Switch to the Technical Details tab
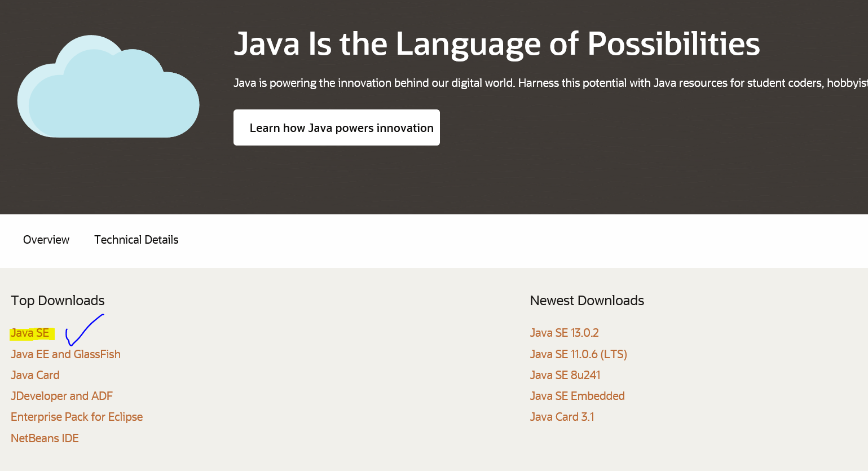 click(136, 240)
